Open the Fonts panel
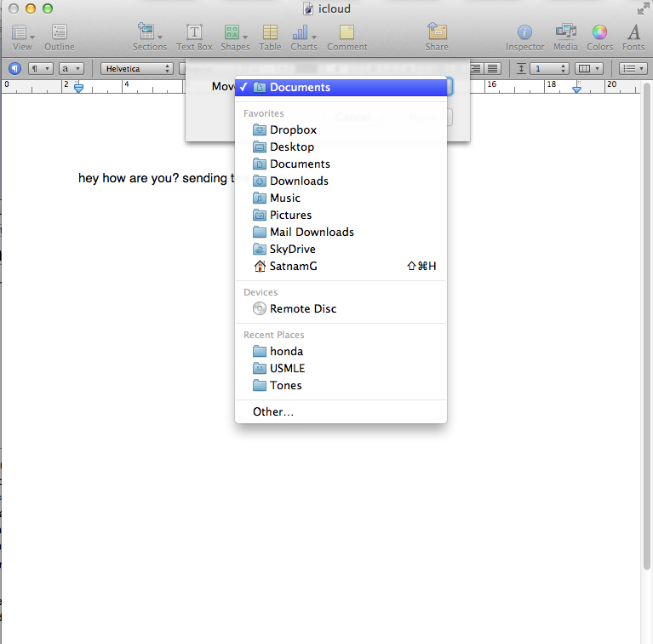Image resolution: width=653 pixels, height=644 pixels. tap(633, 37)
